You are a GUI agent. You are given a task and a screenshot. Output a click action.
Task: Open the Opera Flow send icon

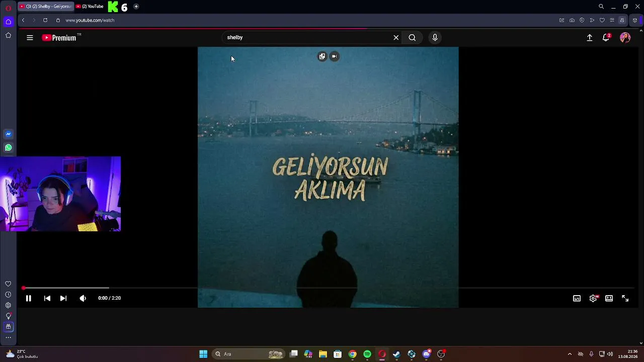point(592,20)
